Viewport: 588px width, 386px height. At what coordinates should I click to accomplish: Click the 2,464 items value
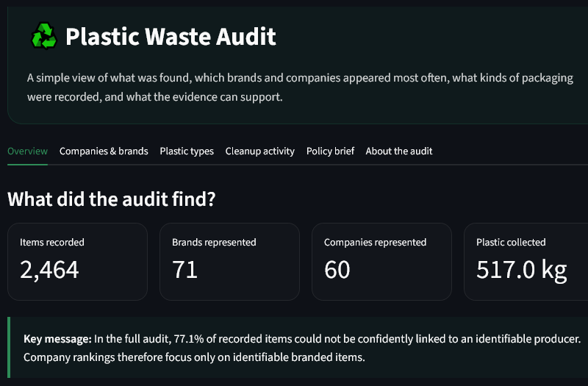coord(49,270)
